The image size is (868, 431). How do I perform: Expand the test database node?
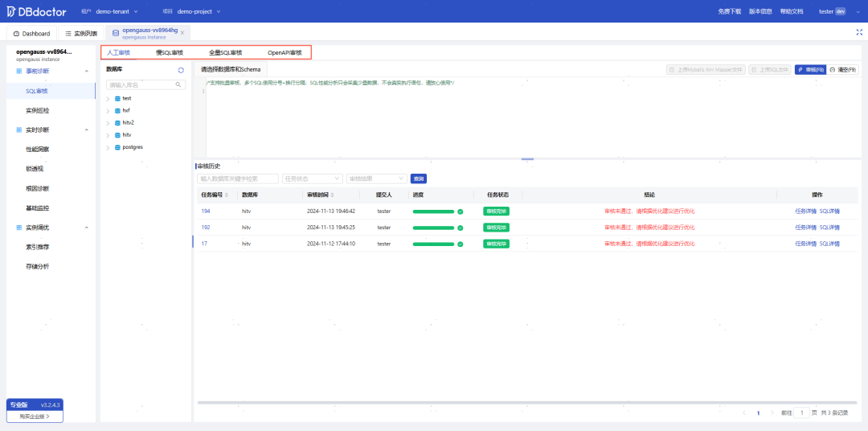coord(108,99)
